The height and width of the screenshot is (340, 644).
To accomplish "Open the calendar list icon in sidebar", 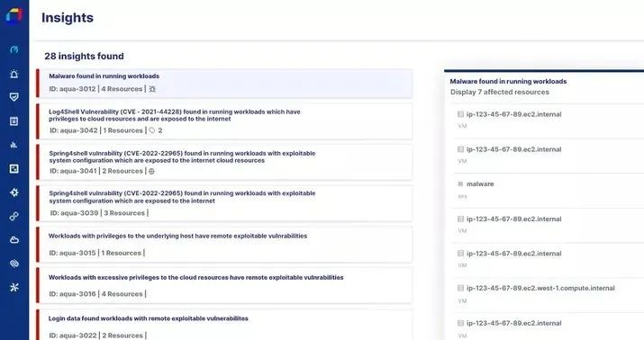I will [14, 121].
